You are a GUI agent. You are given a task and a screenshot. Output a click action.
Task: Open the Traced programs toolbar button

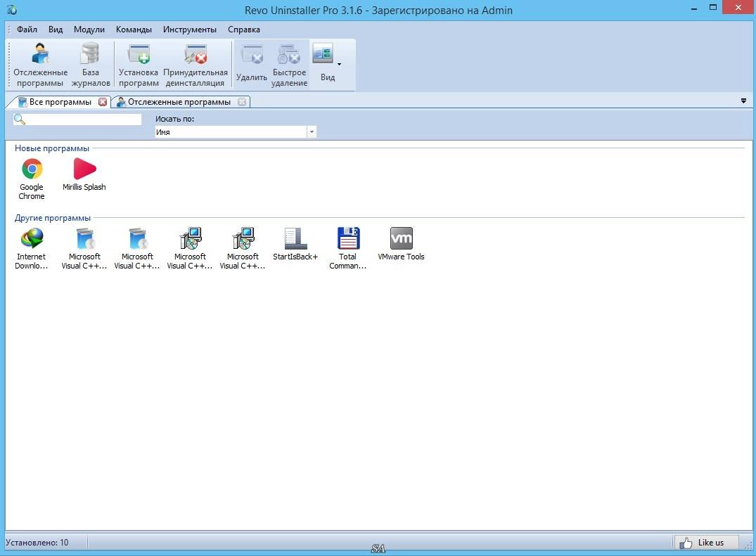(x=40, y=65)
